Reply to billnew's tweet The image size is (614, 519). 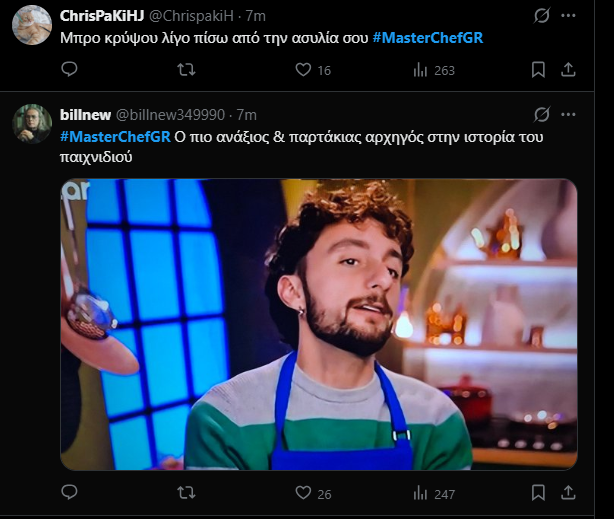pyautogui.click(x=69, y=493)
